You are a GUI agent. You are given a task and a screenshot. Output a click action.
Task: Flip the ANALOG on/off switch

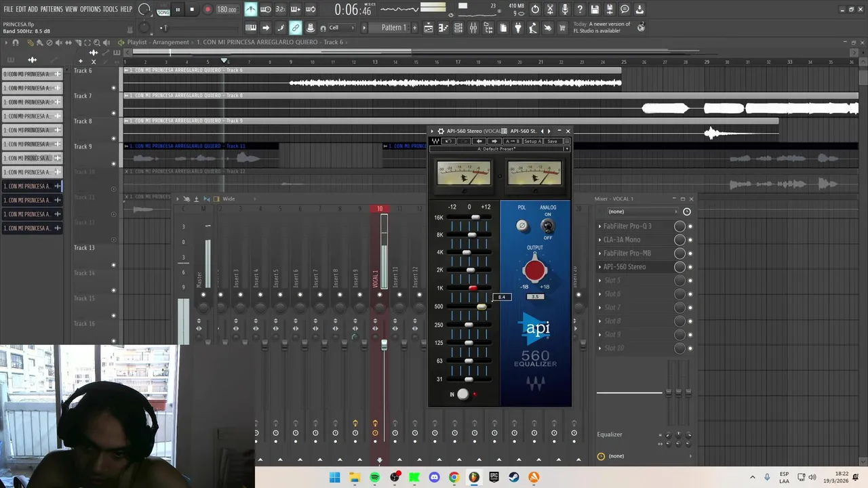[x=547, y=226]
